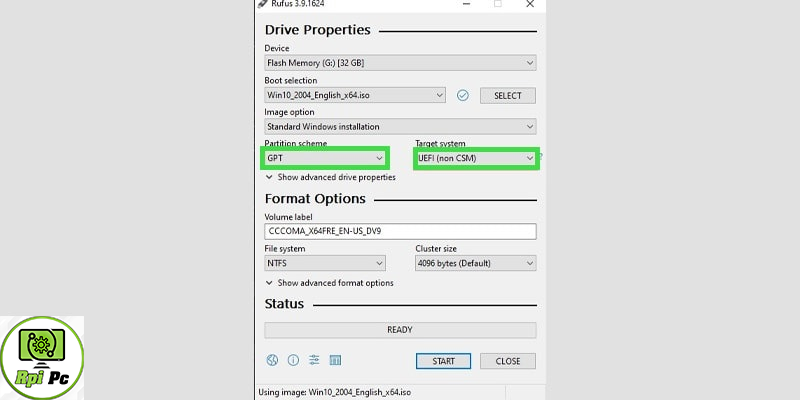Open the Image option dropdown
The image size is (800, 400).
400,127
